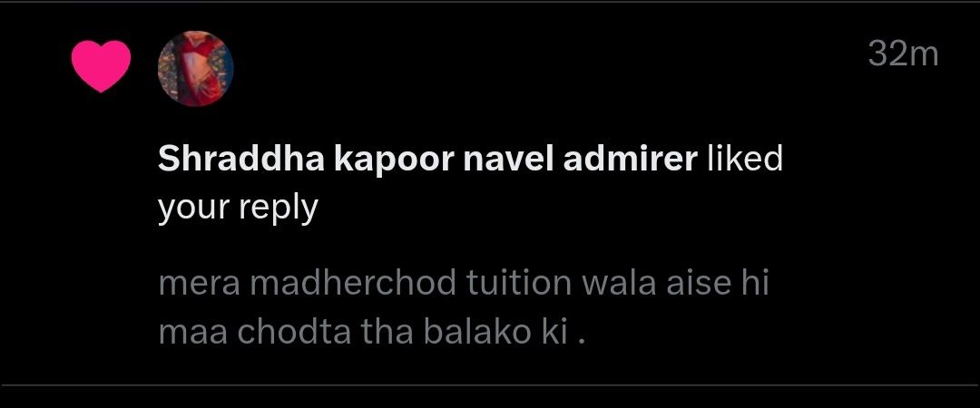Click the word "kapoor" in the username
Image resolution: width=980 pixels, height=408 pixels.
click(394, 161)
